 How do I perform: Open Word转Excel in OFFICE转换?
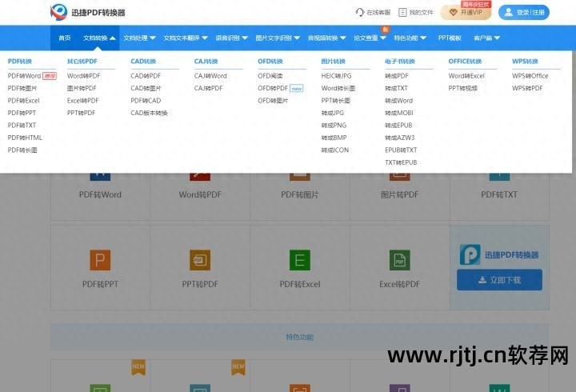(466, 76)
